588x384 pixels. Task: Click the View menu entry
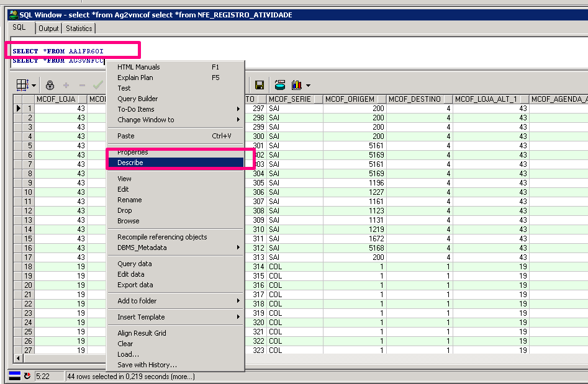click(176, 179)
